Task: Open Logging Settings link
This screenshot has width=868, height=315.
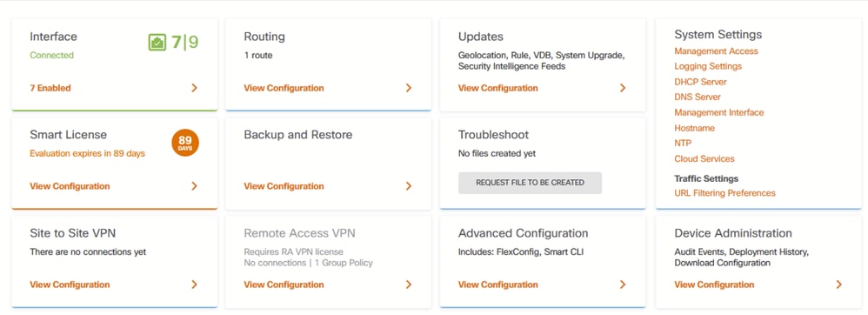Action: pos(708,66)
